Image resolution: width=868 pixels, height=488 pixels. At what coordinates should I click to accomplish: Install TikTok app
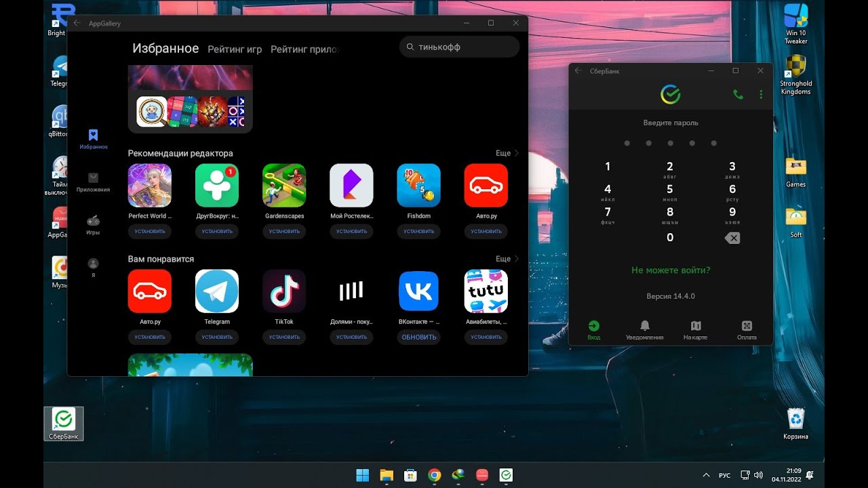pyautogui.click(x=284, y=337)
